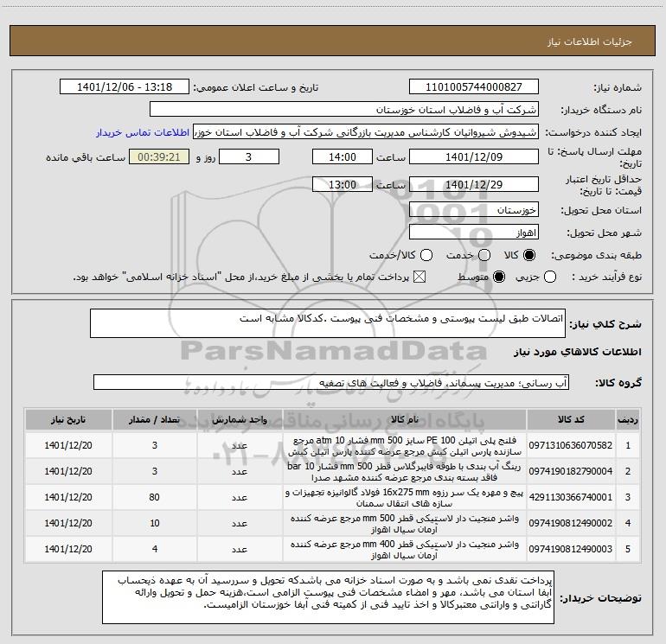Click the اطلاعات کالاهای مورد نیاز heading
The width and height of the screenshot is (666, 644).
click(578, 352)
